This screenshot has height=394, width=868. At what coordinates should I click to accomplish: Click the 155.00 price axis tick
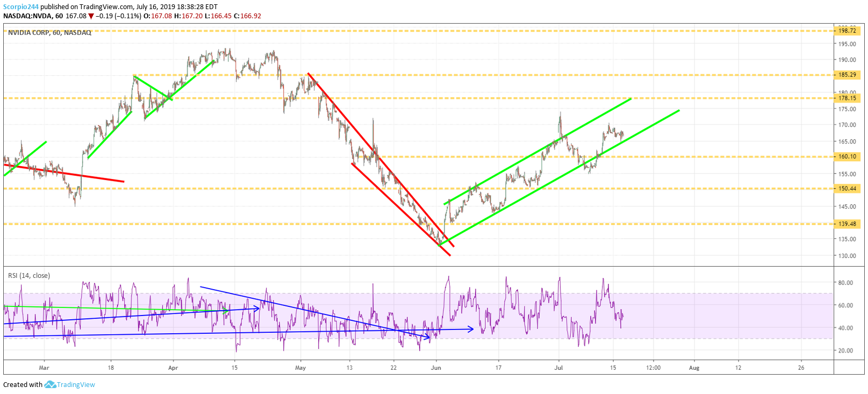point(848,174)
